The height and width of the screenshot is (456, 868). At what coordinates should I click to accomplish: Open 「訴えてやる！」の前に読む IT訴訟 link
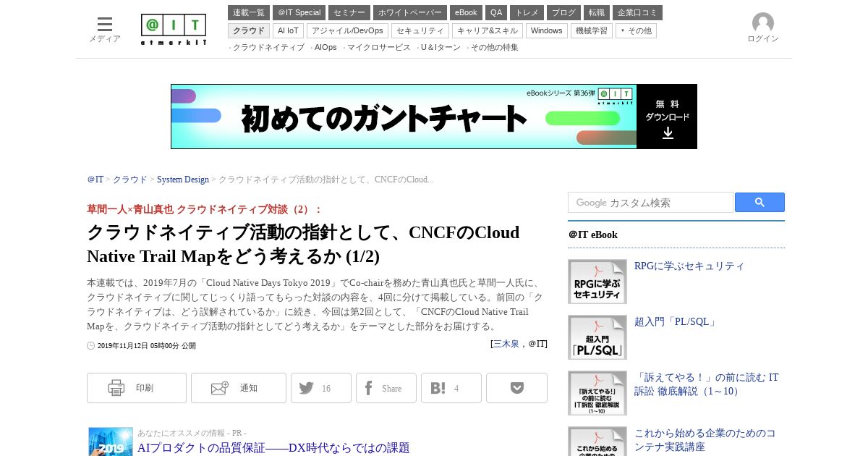pyautogui.click(x=707, y=384)
